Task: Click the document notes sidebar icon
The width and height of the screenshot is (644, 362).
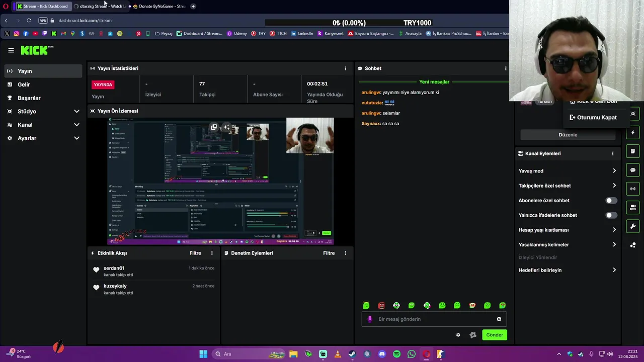Action: 633,151
